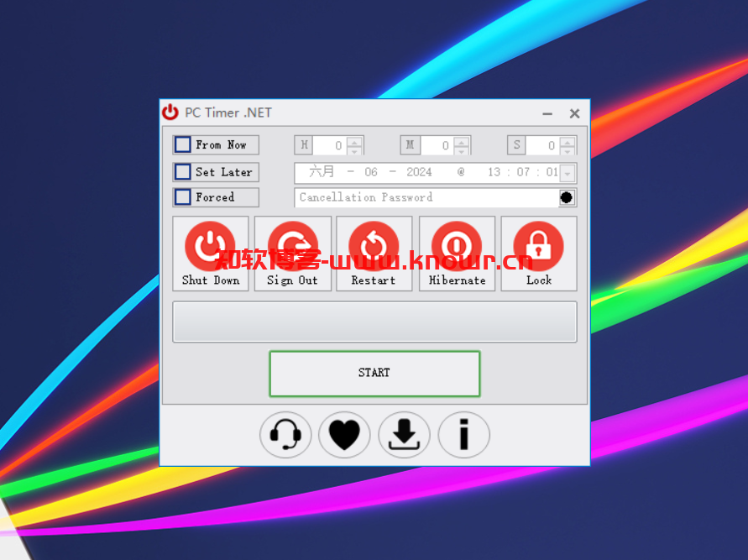Select the seconds 01 in the time field
This screenshot has width=748, height=560.
pos(552,172)
